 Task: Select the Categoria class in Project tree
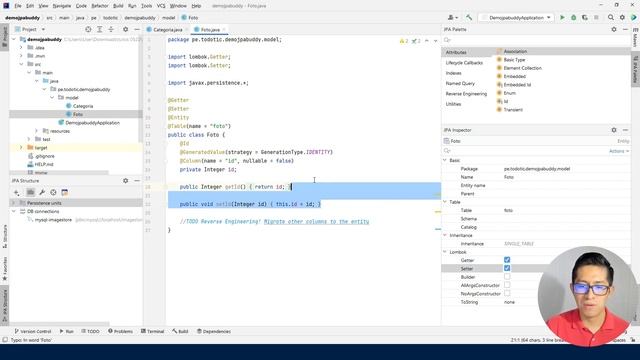[83, 106]
